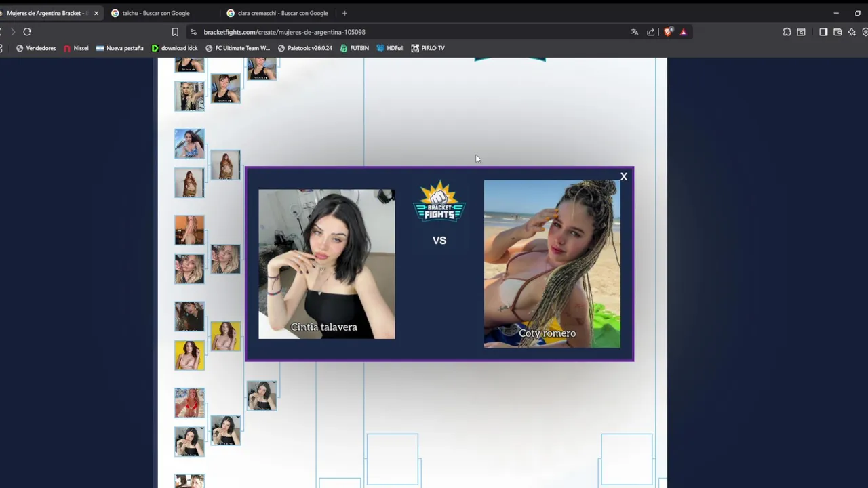Minimize the browser window
This screenshot has height=488, width=868.
(836, 13)
